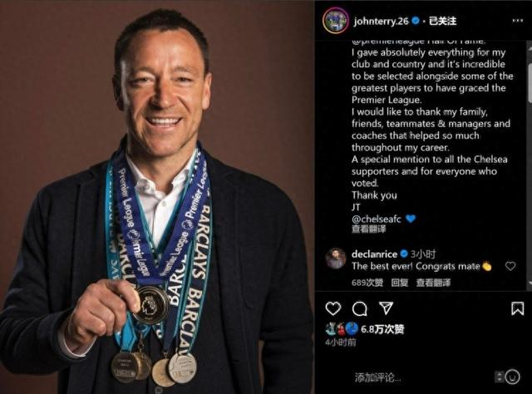Open comments via speech bubble icon
Screen dimensions: 532x394
click(359, 308)
